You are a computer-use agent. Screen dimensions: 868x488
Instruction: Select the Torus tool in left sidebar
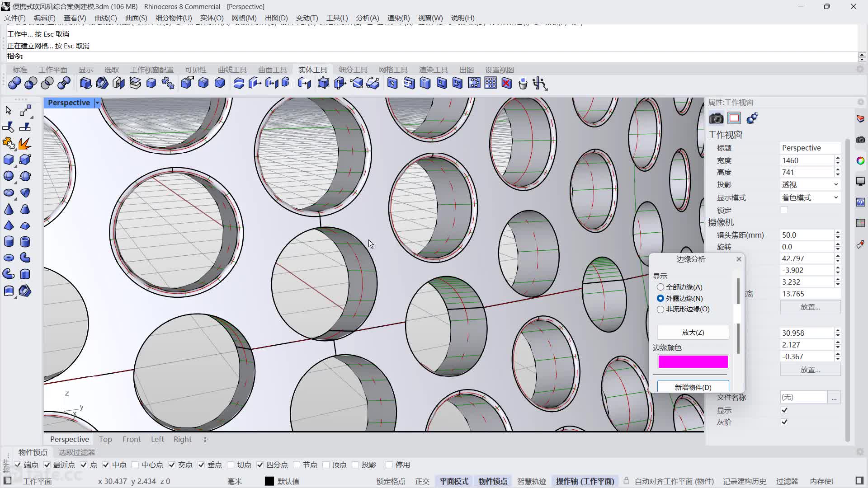click(9, 258)
